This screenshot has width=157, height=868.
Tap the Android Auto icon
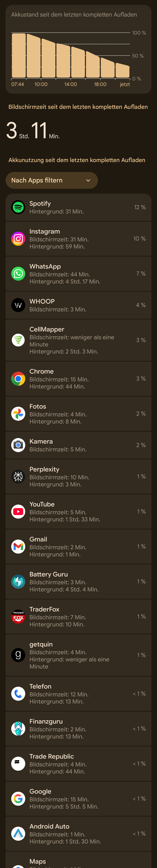coord(18,834)
